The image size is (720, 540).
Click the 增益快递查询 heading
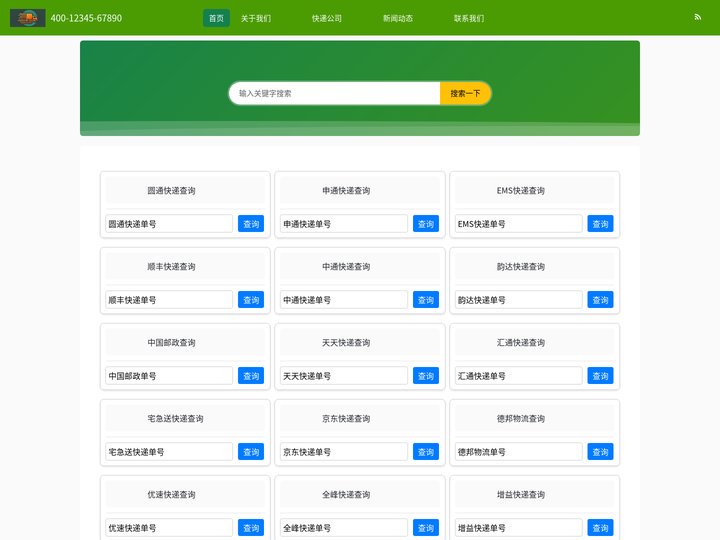(521, 495)
